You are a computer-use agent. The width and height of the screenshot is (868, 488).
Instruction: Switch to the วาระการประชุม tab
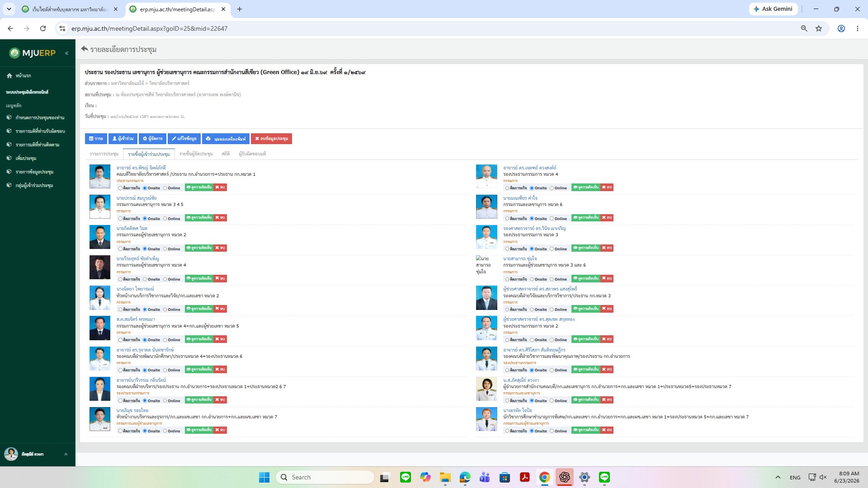pyautogui.click(x=104, y=154)
